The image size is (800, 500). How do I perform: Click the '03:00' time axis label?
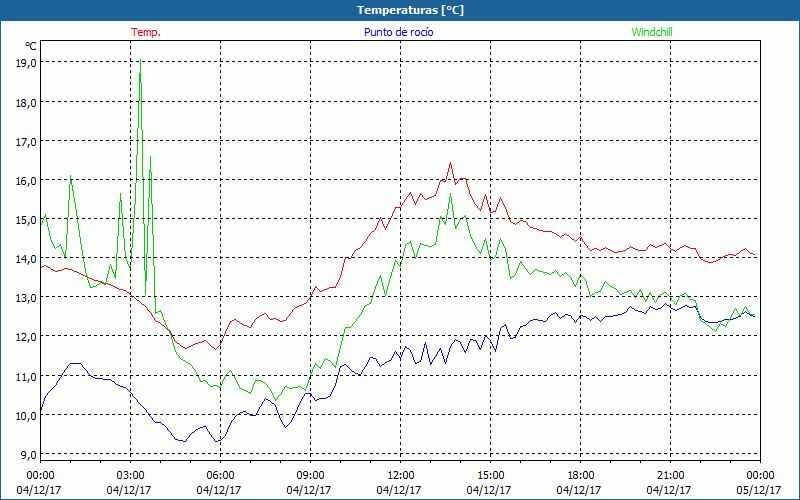click(x=131, y=476)
